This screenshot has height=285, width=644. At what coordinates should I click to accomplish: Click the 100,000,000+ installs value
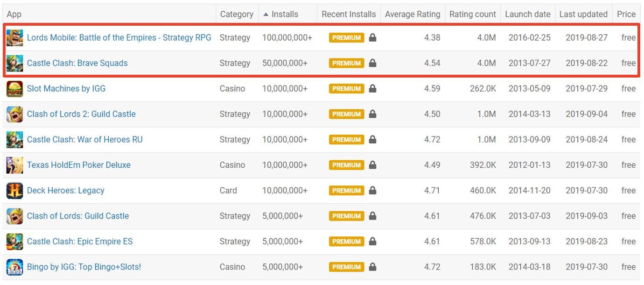click(287, 37)
